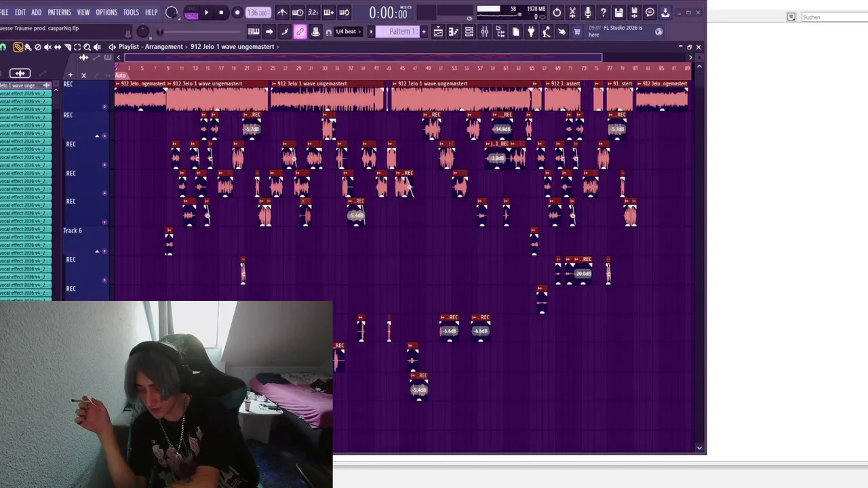Select the Track 6 label
The image size is (868, 488).
73,230
